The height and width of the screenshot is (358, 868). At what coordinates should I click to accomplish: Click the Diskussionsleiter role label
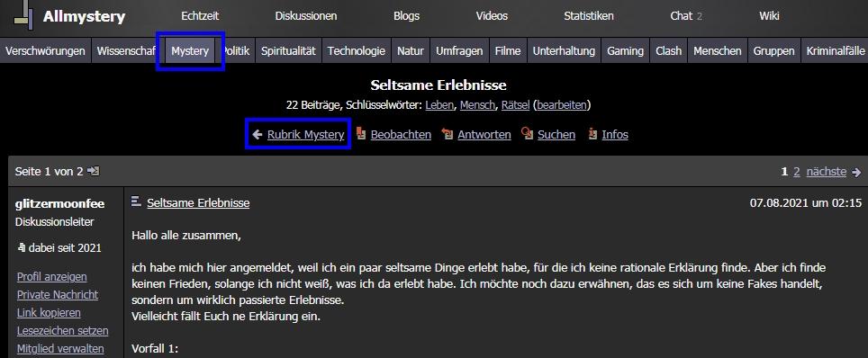click(54, 222)
